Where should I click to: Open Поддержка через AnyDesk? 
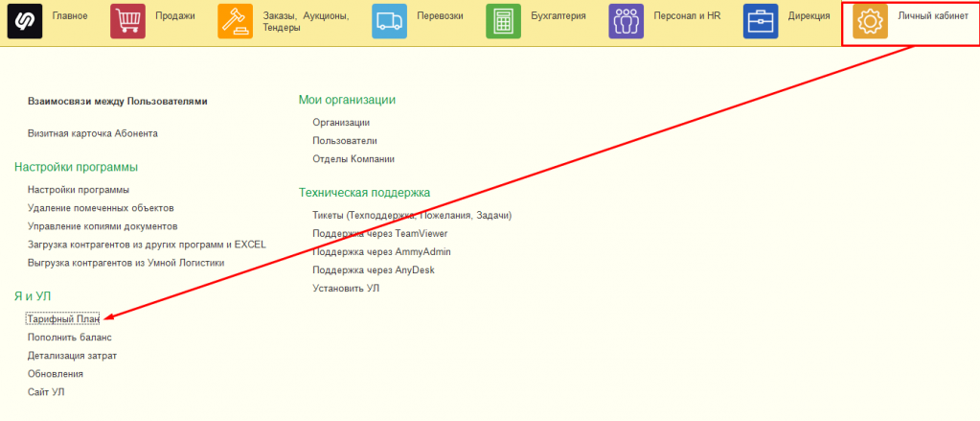(x=374, y=270)
